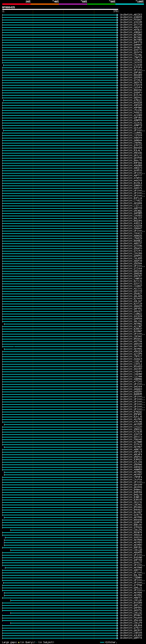This screenshot has width=146, height=644.
Task: Select the UniRef100_Q9FUN3 label
Action: pyautogui.click(x=131, y=72)
